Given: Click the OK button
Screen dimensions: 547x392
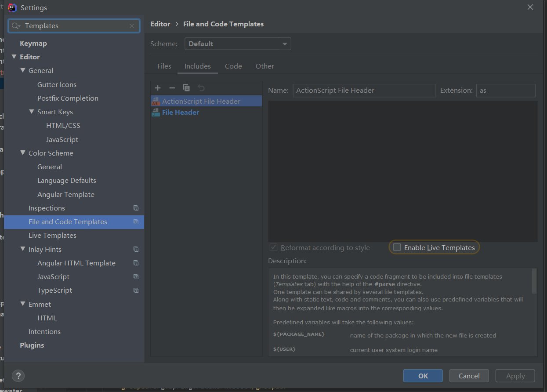Looking at the screenshot, I should [x=423, y=376].
